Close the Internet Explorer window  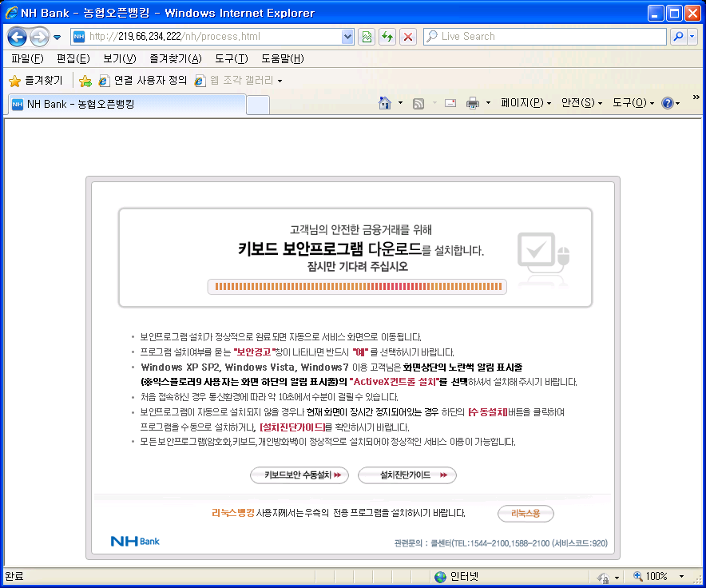(692, 14)
